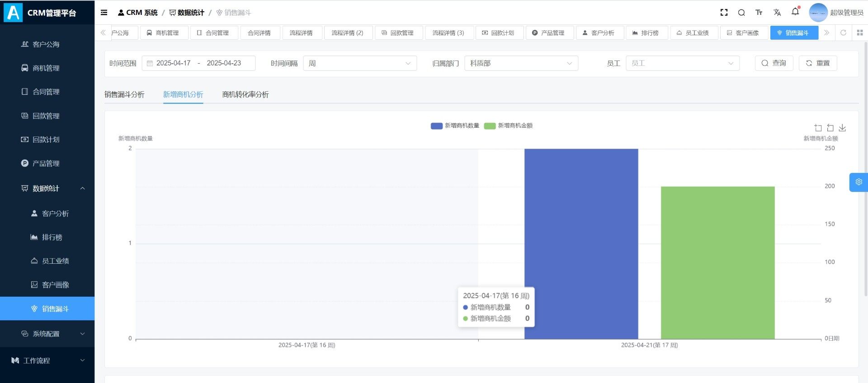868x383 pixels.
Task: Open the tab grid options icon
Action: (x=860, y=33)
